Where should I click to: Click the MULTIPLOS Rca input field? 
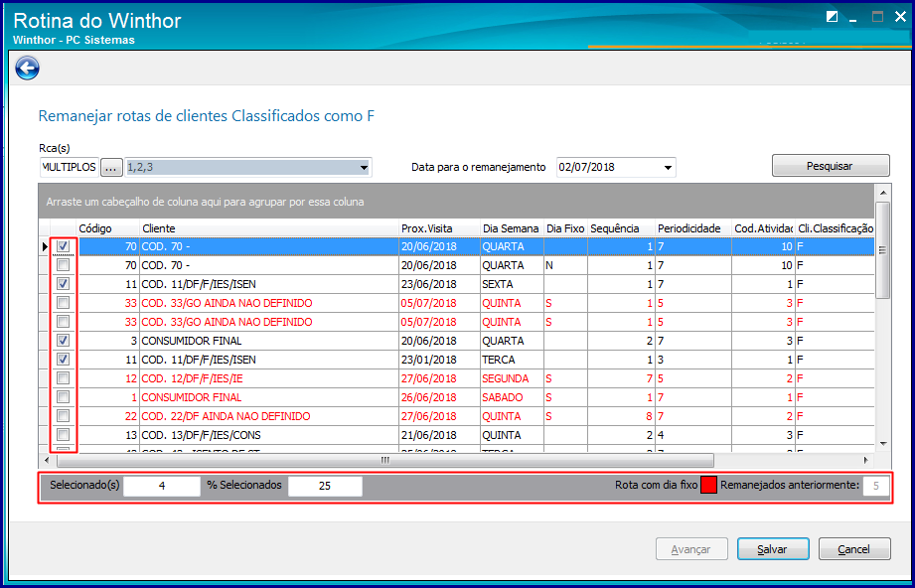tap(69, 168)
